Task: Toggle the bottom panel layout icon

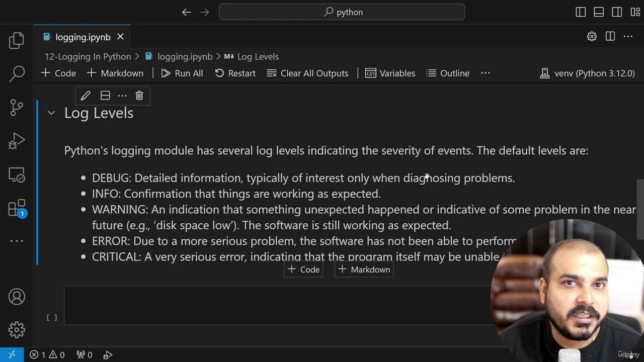Action: 599,12
